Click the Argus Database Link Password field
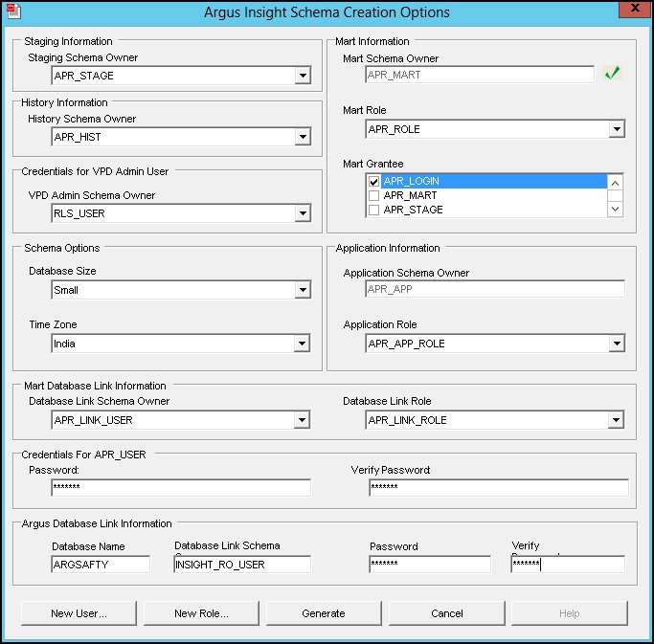 [430, 565]
